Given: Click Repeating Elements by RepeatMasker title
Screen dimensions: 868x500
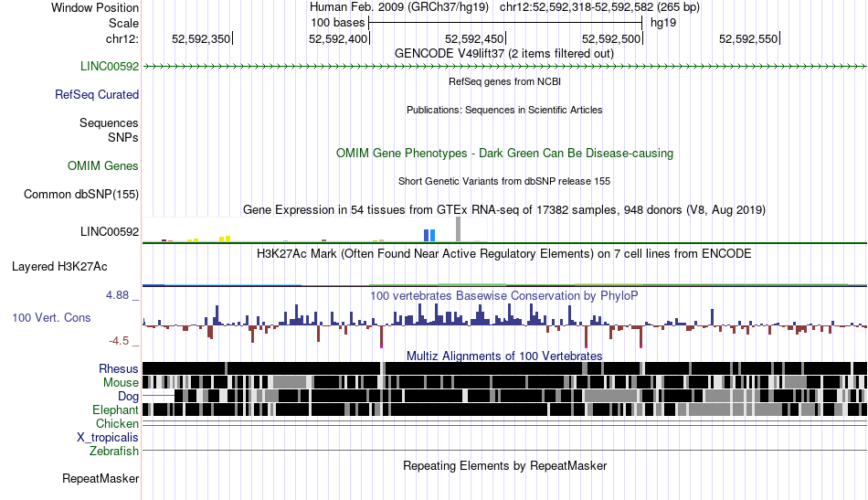Looking at the screenshot, I should pos(505,465).
